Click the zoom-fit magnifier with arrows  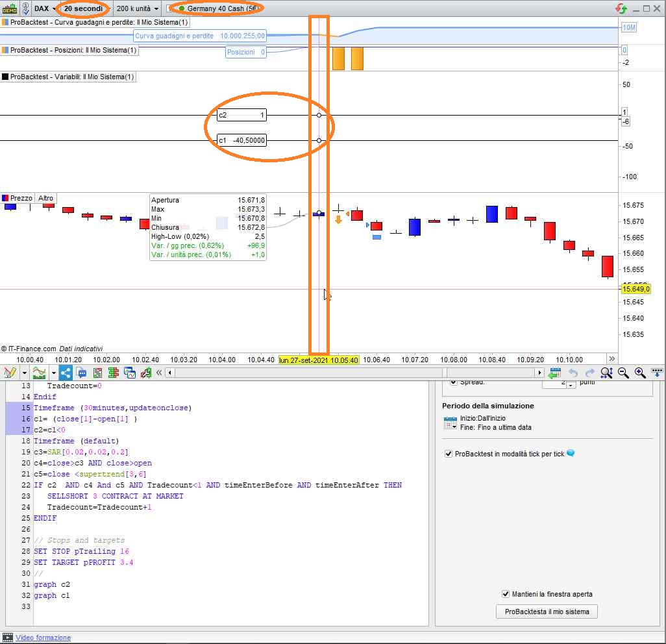pos(606,373)
